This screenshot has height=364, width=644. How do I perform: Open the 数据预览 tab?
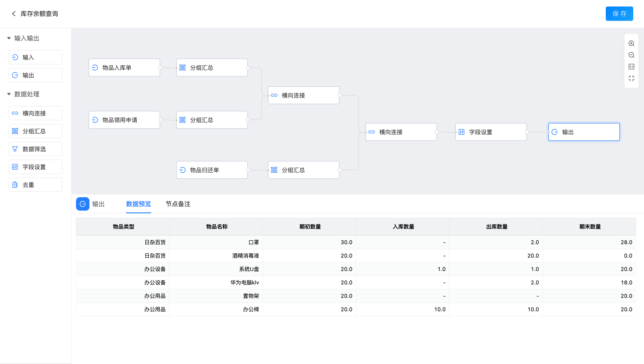click(138, 204)
